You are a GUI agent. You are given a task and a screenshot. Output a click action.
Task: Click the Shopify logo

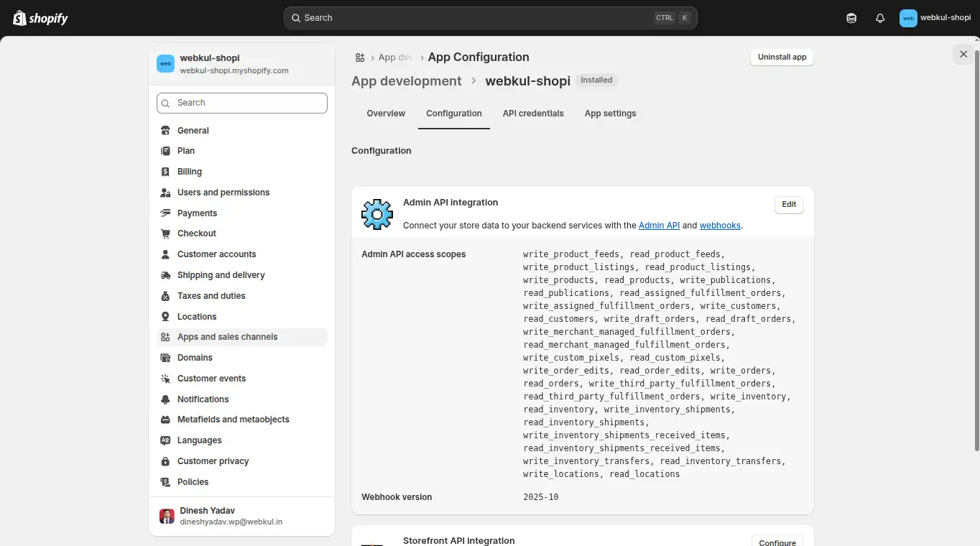(40, 17)
